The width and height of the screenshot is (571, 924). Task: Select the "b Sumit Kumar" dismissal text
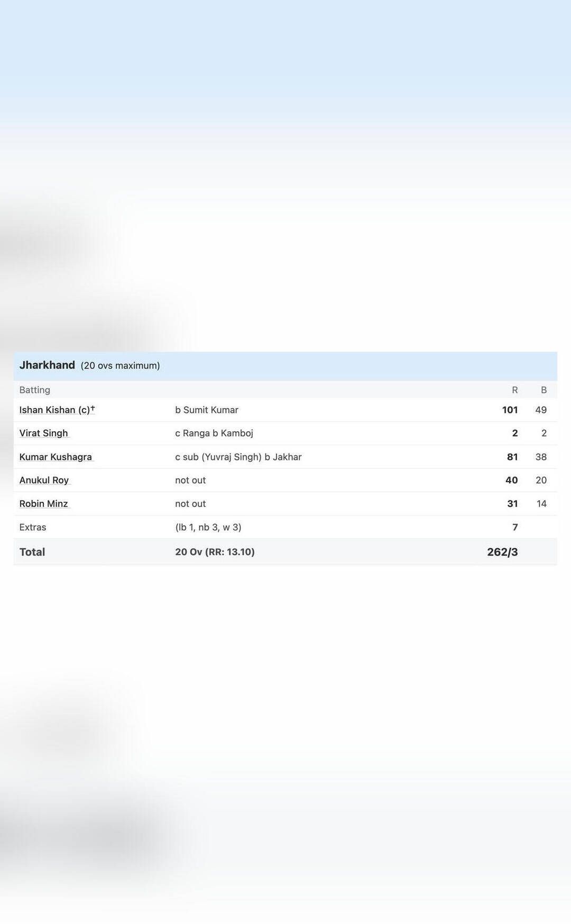[x=207, y=410]
